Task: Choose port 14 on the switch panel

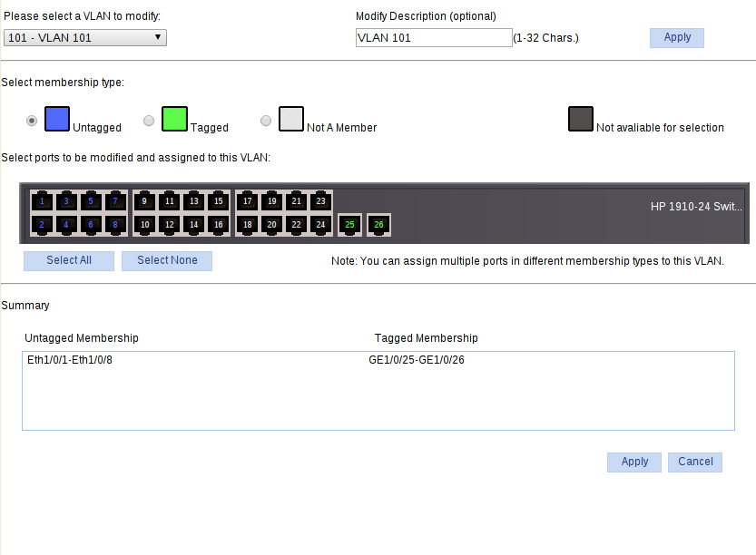Action: tap(194, 225)
